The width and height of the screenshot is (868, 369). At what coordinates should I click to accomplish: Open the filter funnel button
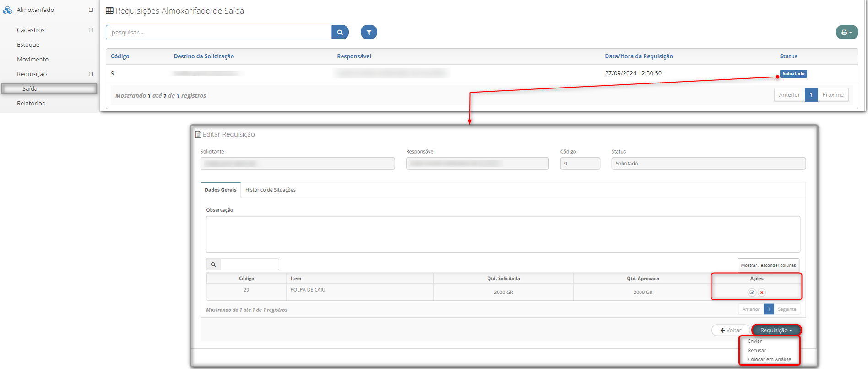point(369,32)
